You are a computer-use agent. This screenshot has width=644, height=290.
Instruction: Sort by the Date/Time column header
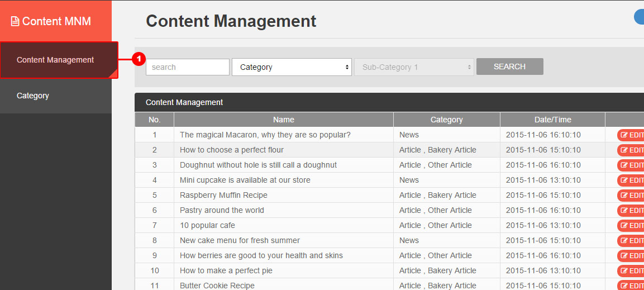552,120
